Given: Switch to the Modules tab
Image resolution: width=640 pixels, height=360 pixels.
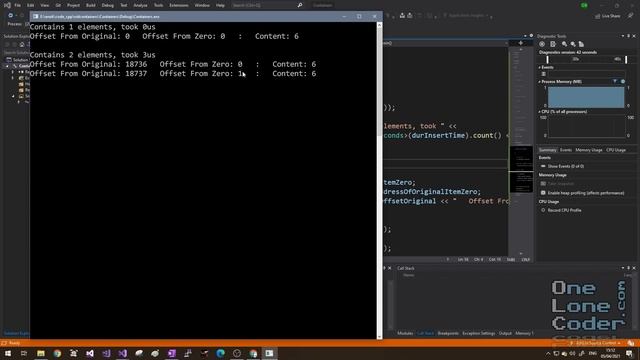Looking at the screenshot, I should tap(405, 333).
